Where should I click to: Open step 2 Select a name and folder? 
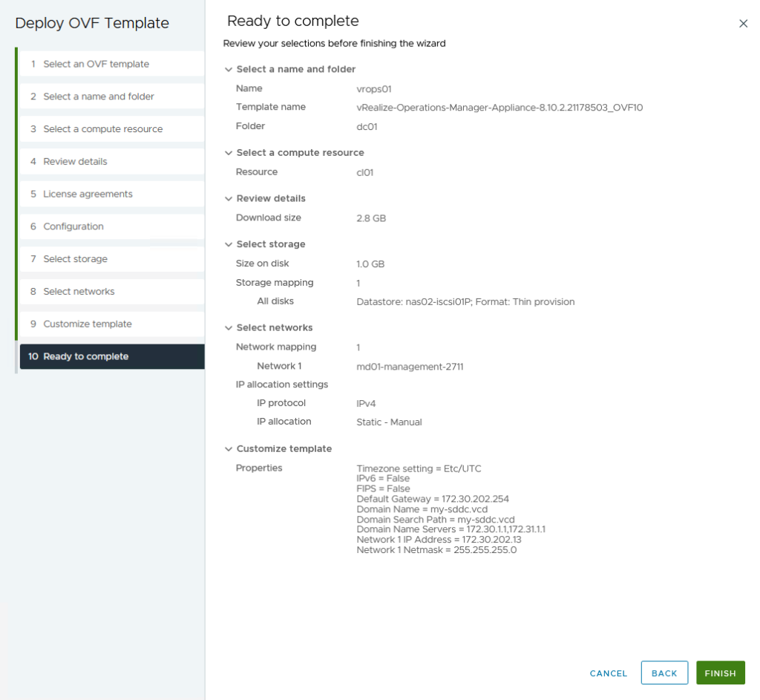99,97
